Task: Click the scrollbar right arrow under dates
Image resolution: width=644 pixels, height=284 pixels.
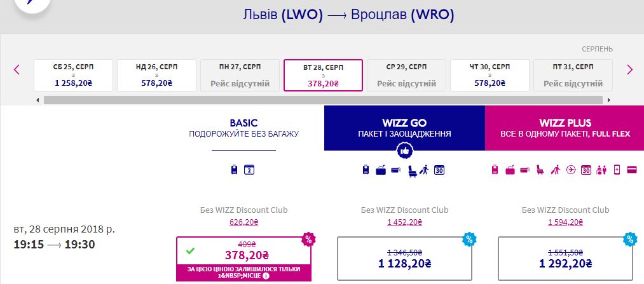Action: pos(609,100)
